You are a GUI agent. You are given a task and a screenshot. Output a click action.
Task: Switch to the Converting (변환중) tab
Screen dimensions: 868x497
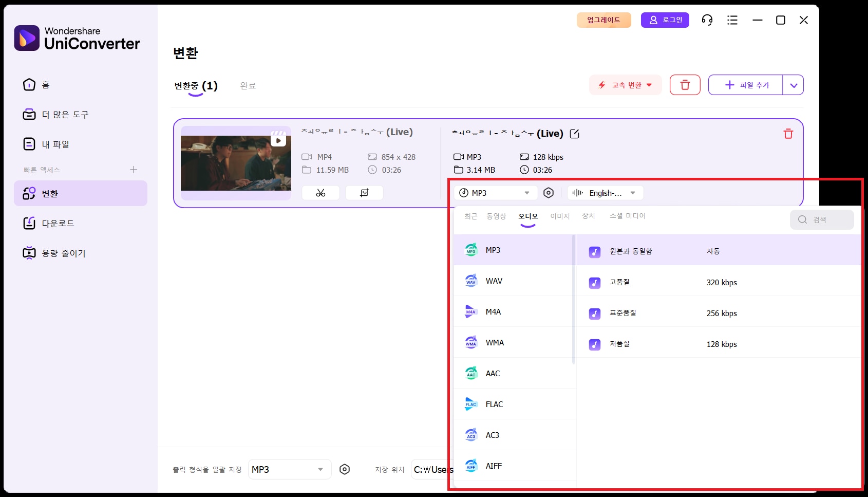click(196, 86)
